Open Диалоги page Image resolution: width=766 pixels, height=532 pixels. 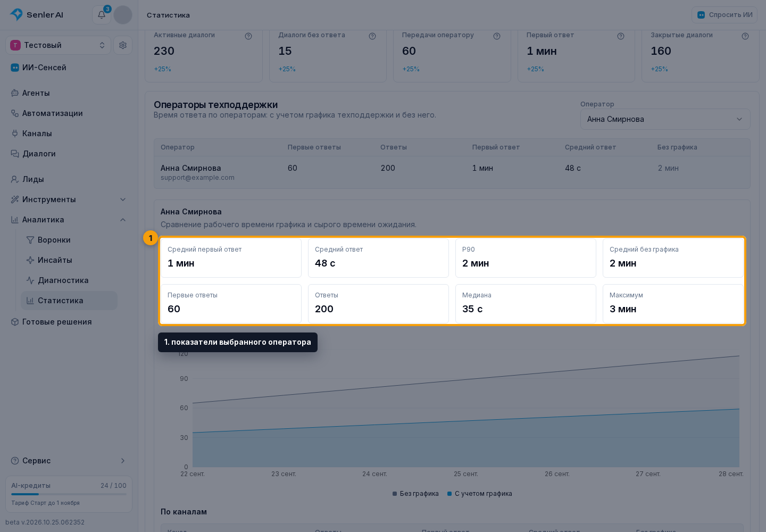coord(69,154)
